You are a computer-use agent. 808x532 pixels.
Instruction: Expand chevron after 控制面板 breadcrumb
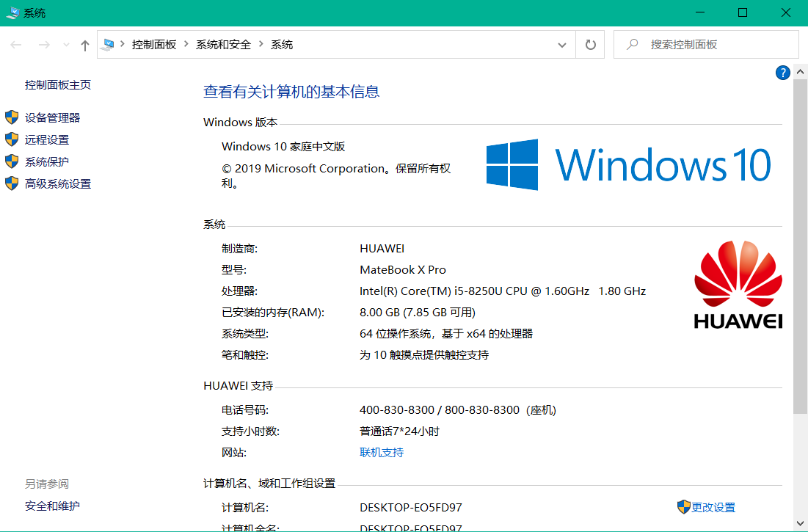point(186,44)
